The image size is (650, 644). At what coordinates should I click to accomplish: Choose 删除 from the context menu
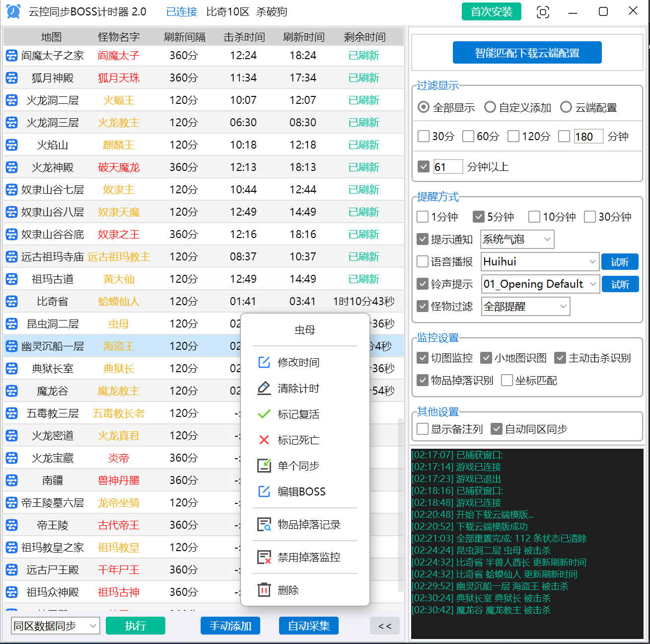point(305,590)
